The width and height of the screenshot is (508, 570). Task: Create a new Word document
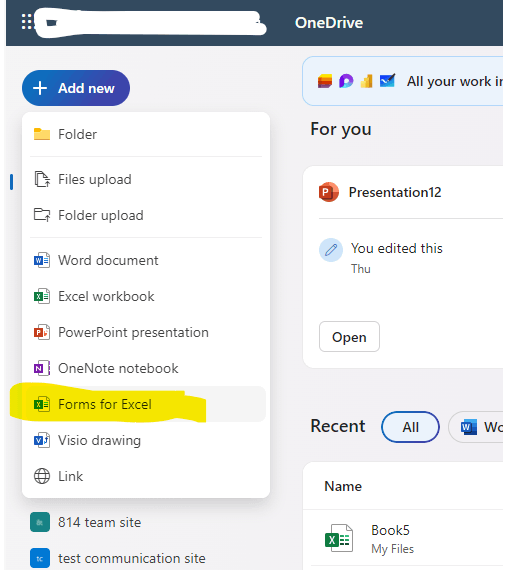tap(145, 260)
